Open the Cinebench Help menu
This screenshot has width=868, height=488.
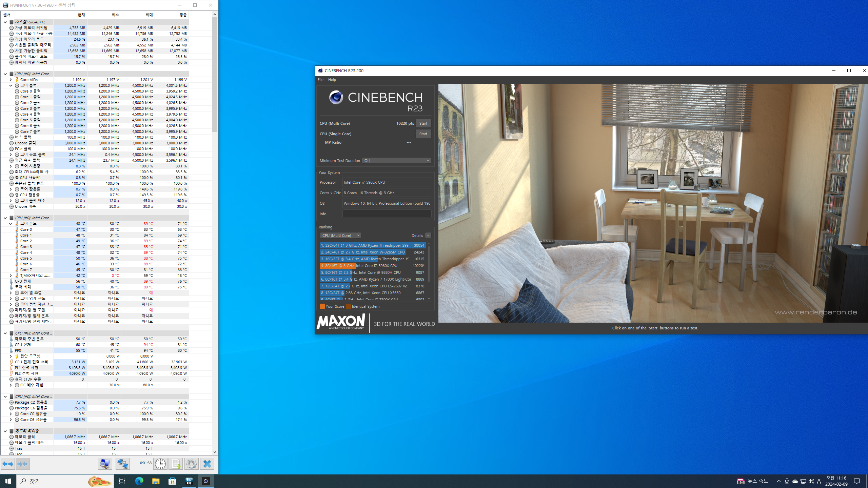[332, 80]
